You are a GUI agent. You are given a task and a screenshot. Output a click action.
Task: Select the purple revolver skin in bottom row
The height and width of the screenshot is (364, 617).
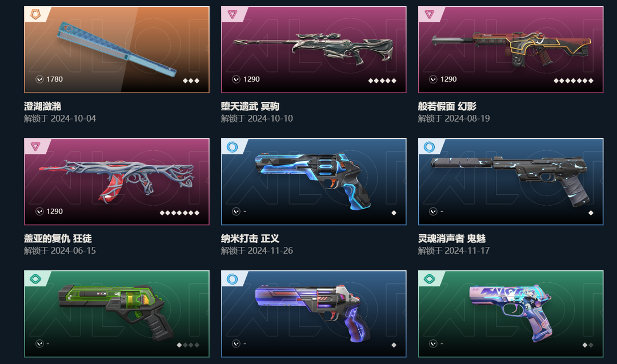314,314
